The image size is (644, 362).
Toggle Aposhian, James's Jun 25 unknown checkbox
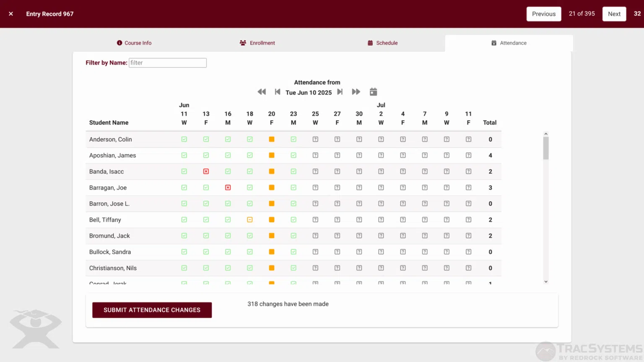click(315, 155)
